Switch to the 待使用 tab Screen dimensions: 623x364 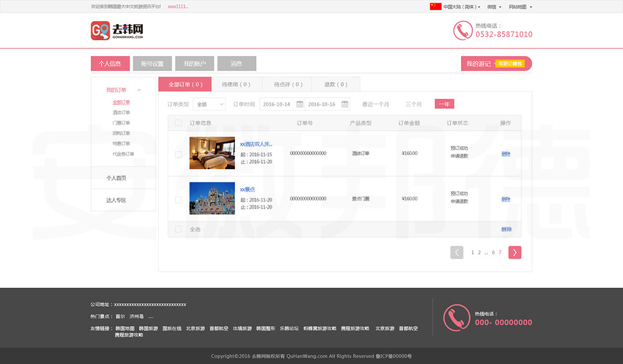(x=235, y=85)
